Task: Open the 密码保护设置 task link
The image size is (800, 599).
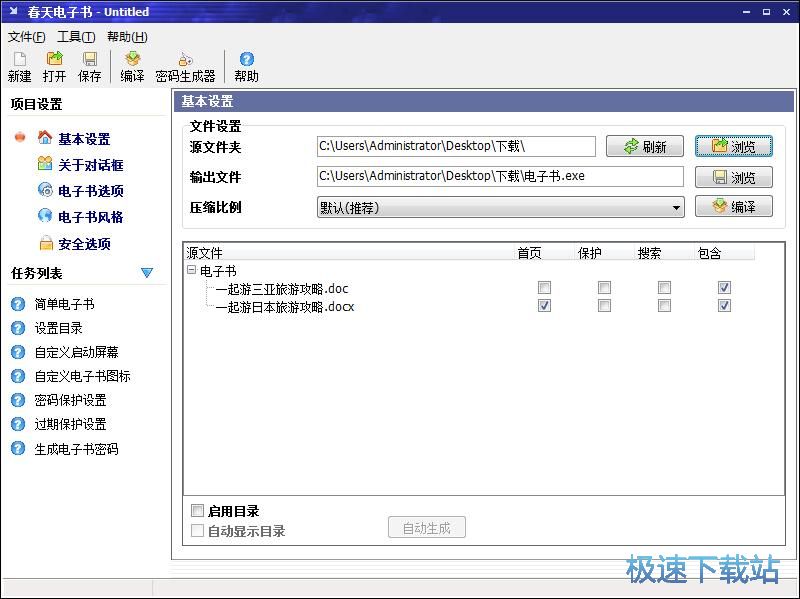Action: (70, 400)
